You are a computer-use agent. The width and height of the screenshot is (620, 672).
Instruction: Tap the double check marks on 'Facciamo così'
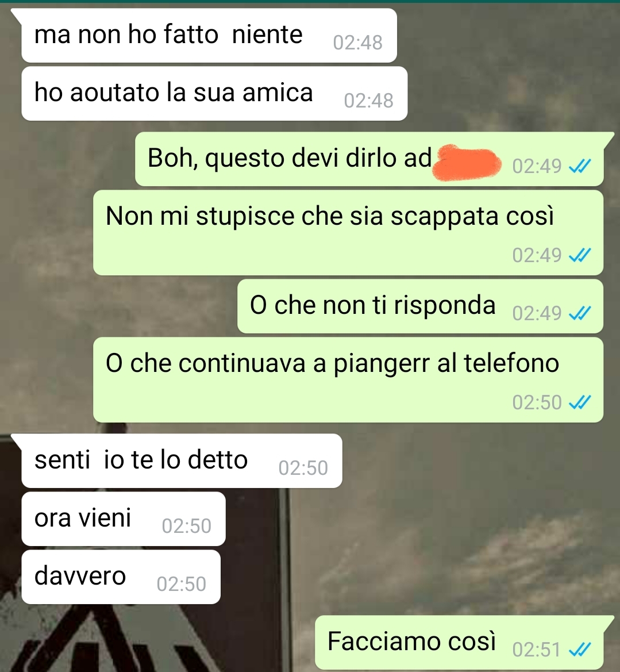[x=580, y=650]
